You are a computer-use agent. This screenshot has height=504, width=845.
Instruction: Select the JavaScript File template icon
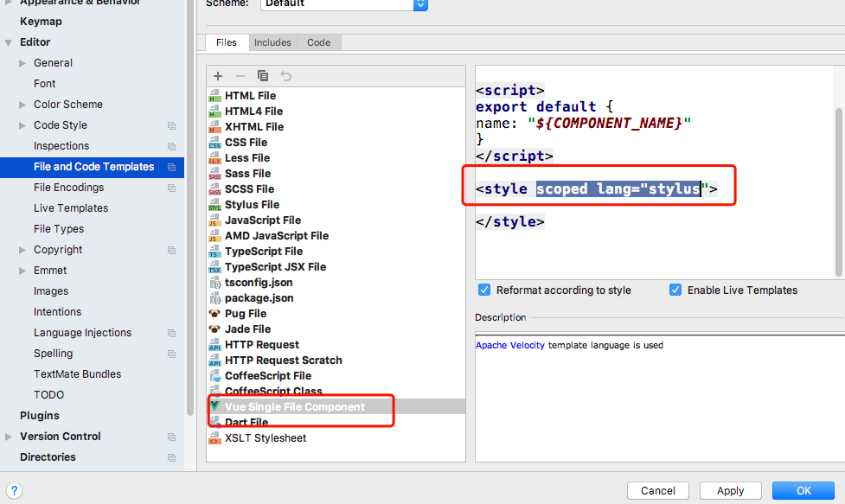(214, 220)
